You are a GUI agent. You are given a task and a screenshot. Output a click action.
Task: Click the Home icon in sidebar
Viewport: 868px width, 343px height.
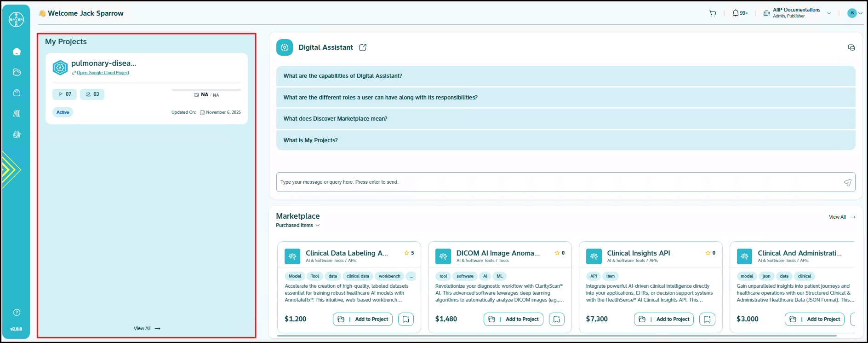pos(17,52)
